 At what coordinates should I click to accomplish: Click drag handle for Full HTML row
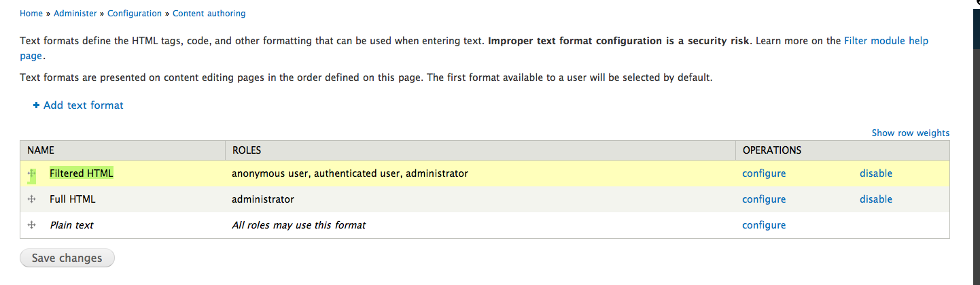point(31,199)
